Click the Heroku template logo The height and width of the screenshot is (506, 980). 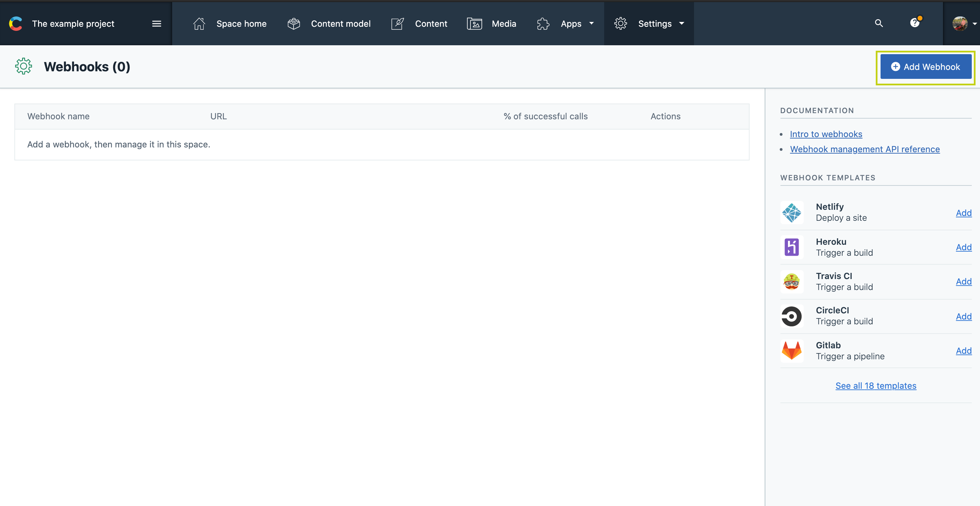click(x=792, y=247)
